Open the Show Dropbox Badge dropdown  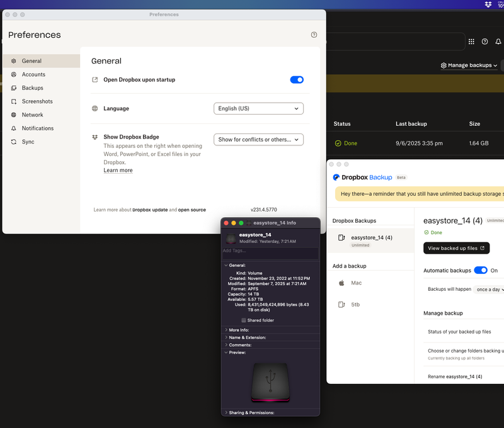[258, 140]
